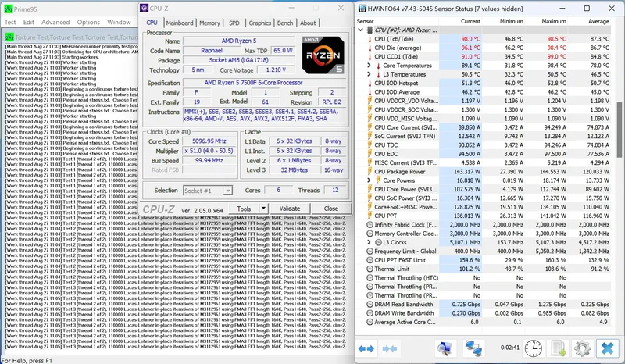Click the clock icon beside Infinity Fabric Clock
Image resolution: width=625 pixels, height=364 pixels.
370,225
